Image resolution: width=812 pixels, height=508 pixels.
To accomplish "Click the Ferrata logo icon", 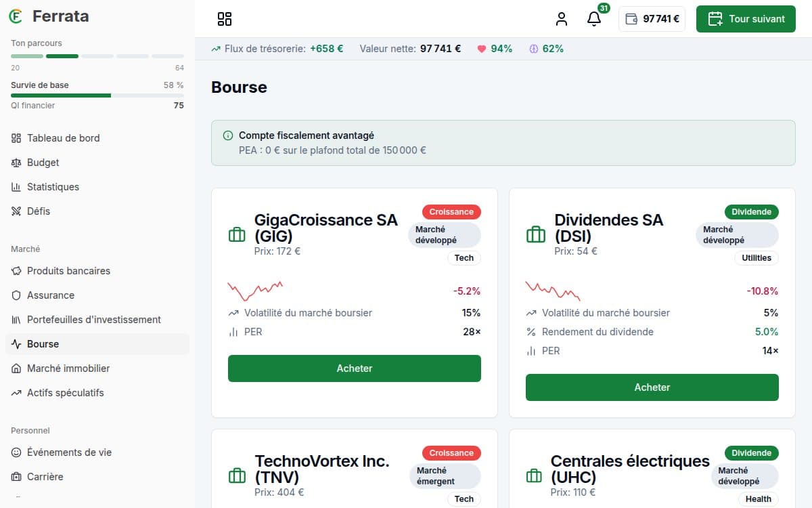I will click(x=16, y=16).
